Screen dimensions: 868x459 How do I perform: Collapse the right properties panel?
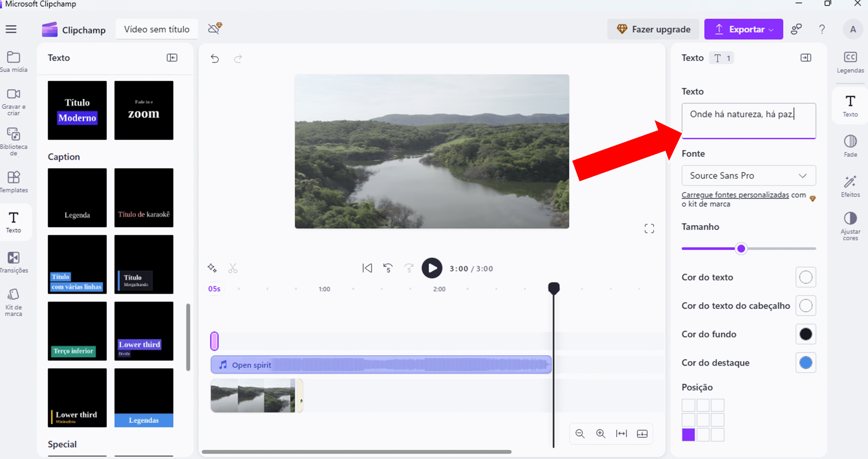point(806,58)
